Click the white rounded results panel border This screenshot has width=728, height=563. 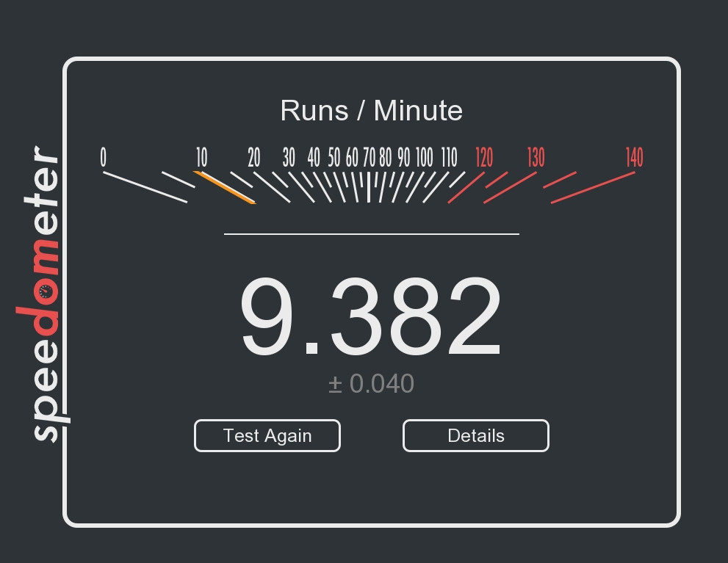coord(371,59)
